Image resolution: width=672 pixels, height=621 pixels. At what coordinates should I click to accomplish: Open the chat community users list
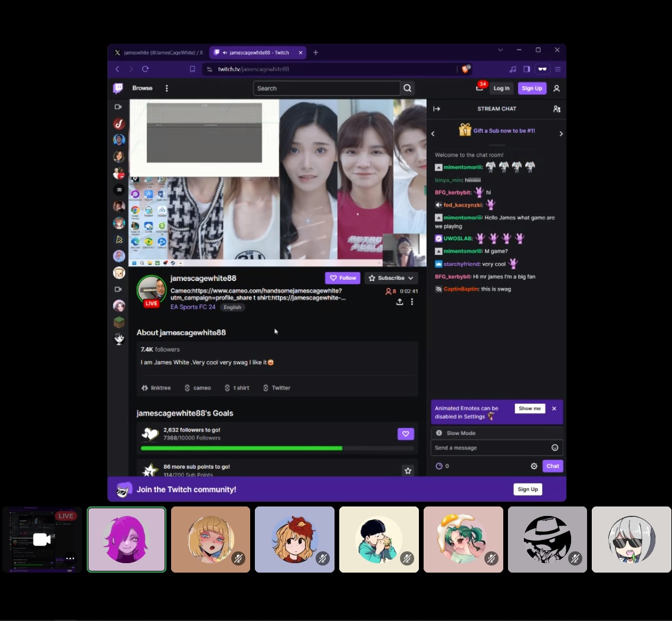coord(557,109)
